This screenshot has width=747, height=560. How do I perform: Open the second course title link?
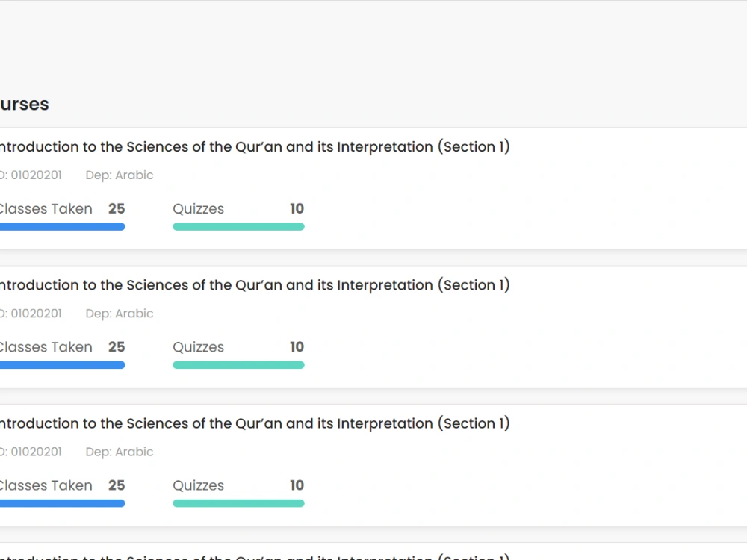tap(252, 285)
